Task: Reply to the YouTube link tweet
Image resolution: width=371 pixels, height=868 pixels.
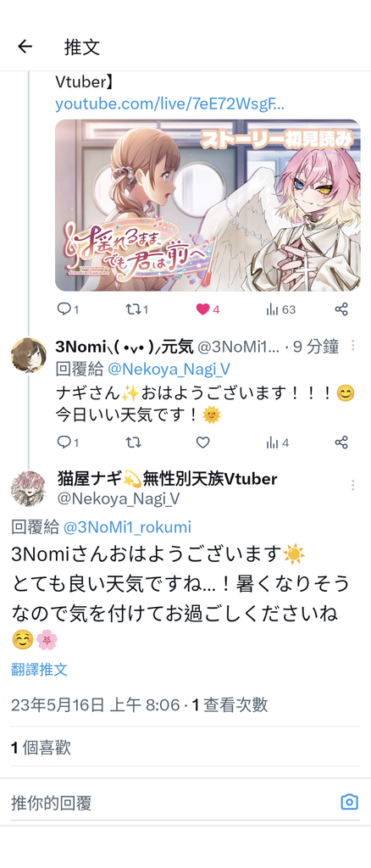Action: (68, 309)
